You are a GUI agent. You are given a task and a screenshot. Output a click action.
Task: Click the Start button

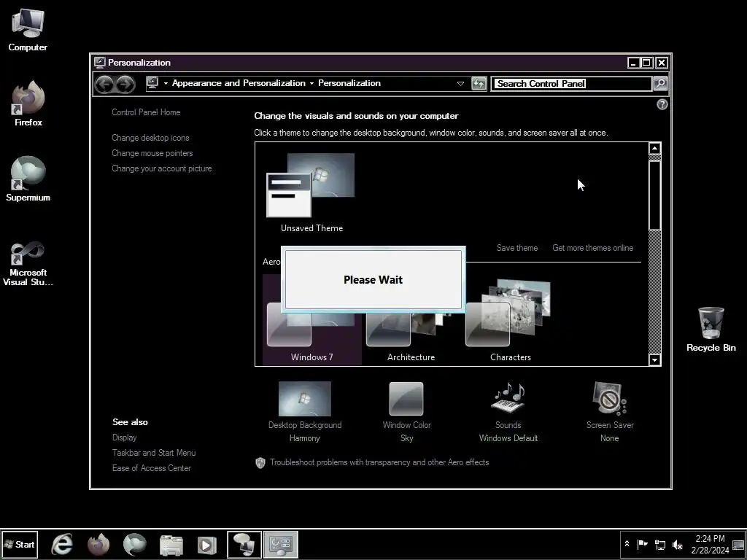click(x=20, y=544)
